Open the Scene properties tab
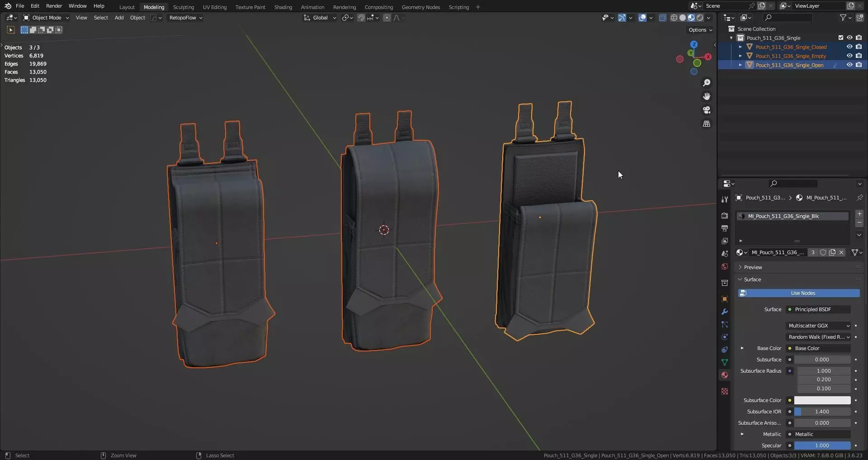 725,254
